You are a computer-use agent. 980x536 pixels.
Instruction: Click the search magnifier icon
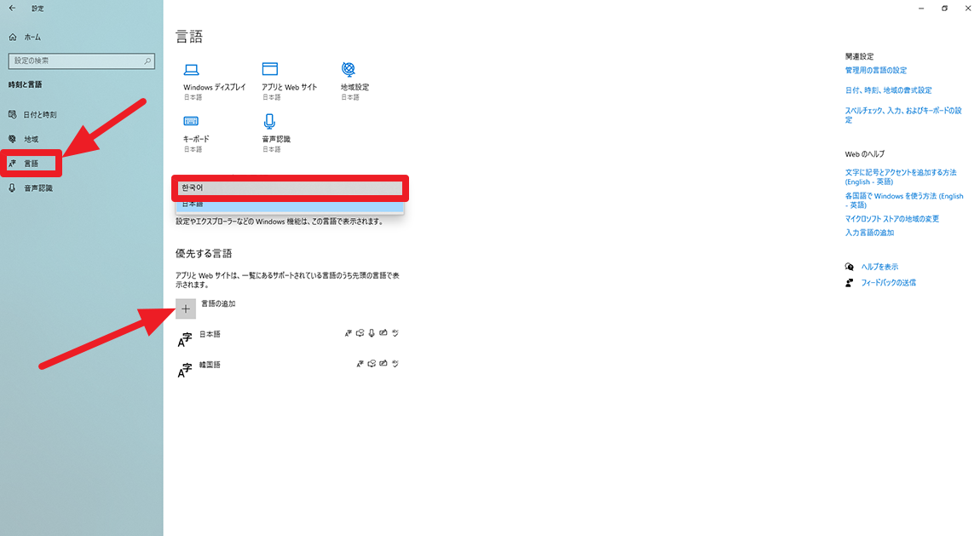tap(147, 61)
